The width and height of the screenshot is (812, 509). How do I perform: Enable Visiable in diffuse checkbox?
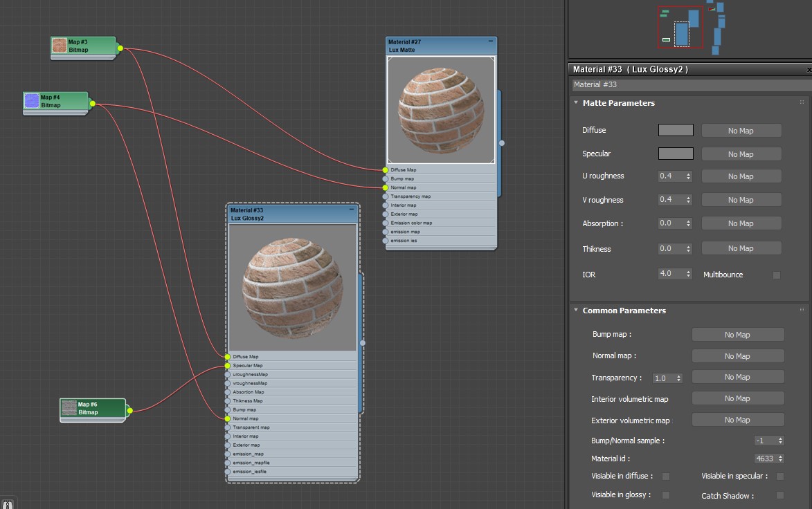click(666, 476)
